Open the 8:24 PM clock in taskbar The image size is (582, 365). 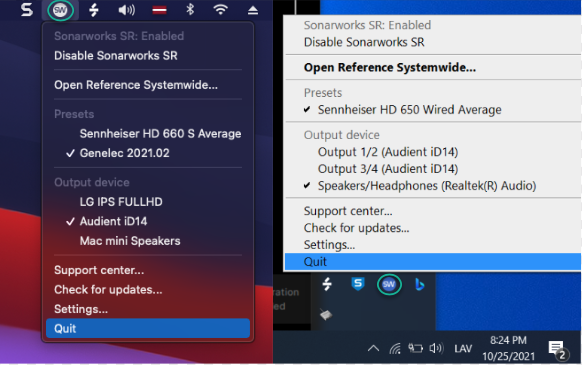pyautogui.click(x=509, y=348)
